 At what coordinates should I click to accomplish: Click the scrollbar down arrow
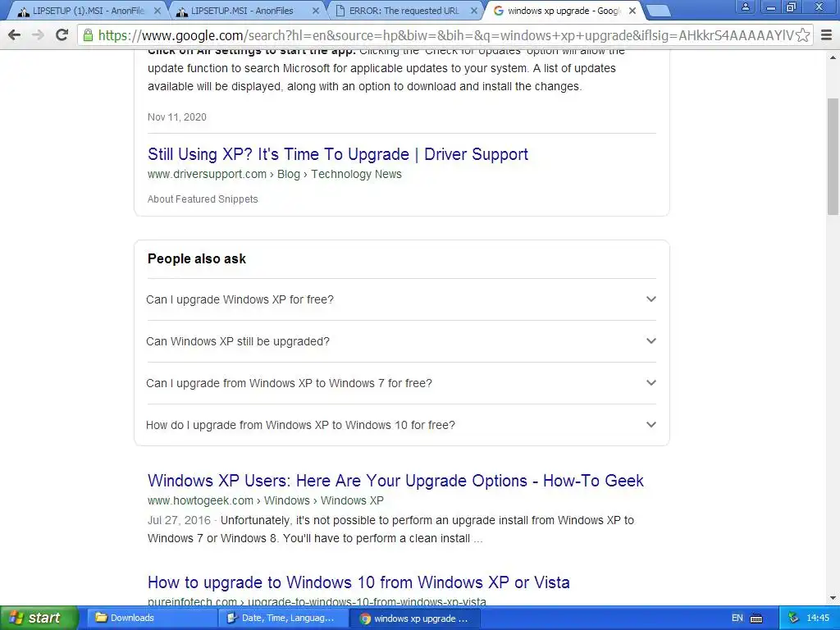point(833,598)
